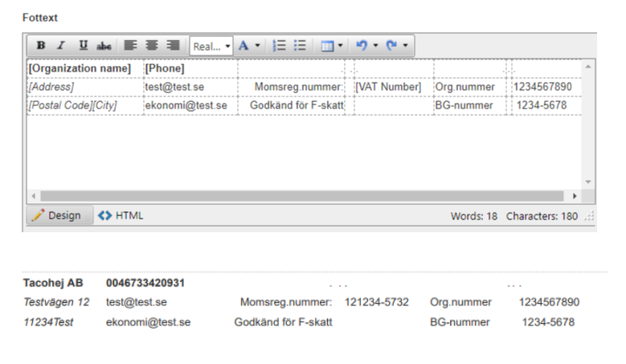
Task: Insert a bulleted list
Action: [x=300, y=46]
